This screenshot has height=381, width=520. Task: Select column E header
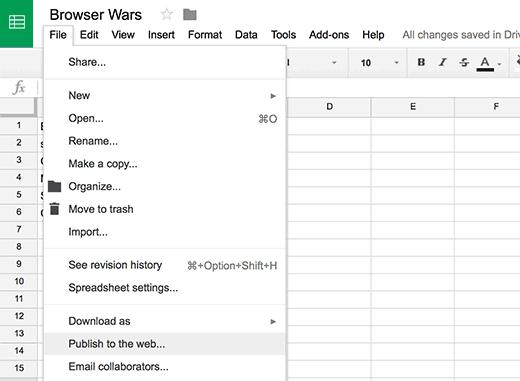(x=413, y=107)
